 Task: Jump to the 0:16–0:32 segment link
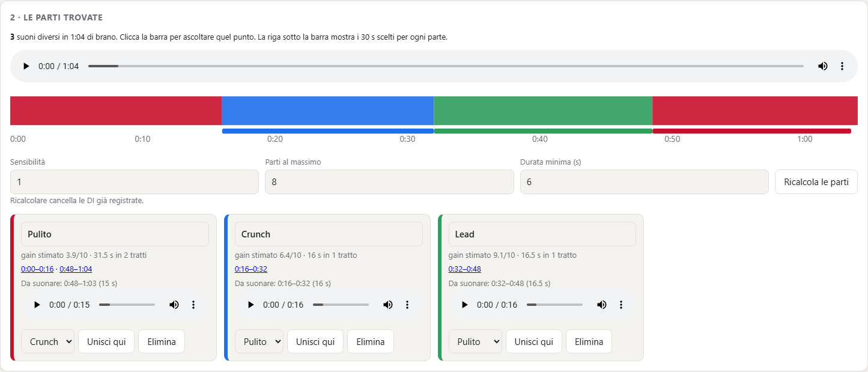251,269
